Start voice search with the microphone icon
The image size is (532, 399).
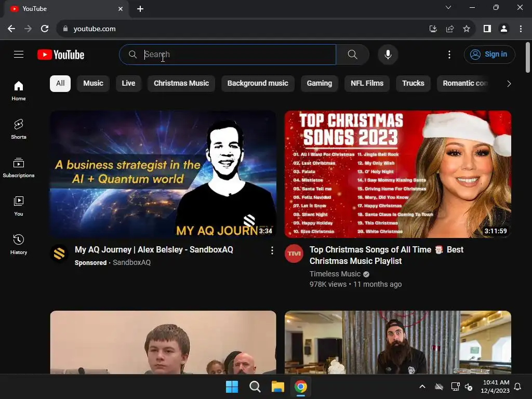pos(388,54)
